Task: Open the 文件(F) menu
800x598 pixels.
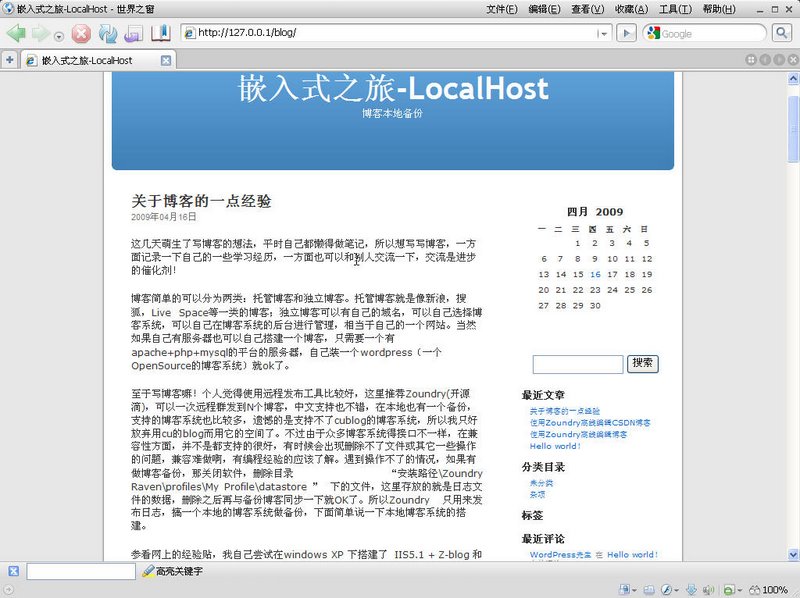Action: (x=502, y=9)
